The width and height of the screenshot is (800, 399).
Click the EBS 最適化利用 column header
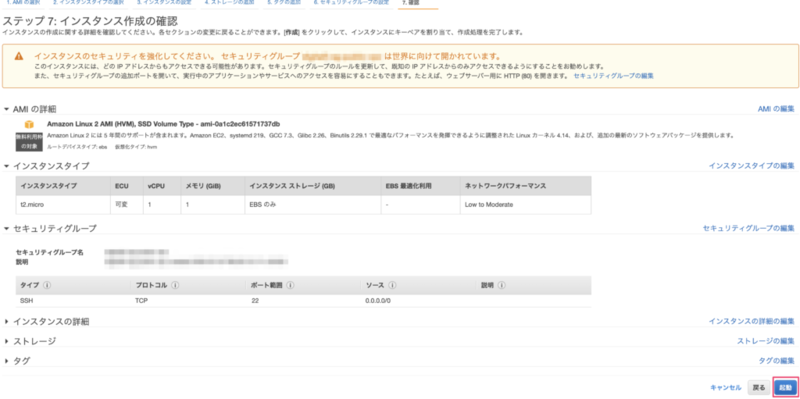point(420,186)
